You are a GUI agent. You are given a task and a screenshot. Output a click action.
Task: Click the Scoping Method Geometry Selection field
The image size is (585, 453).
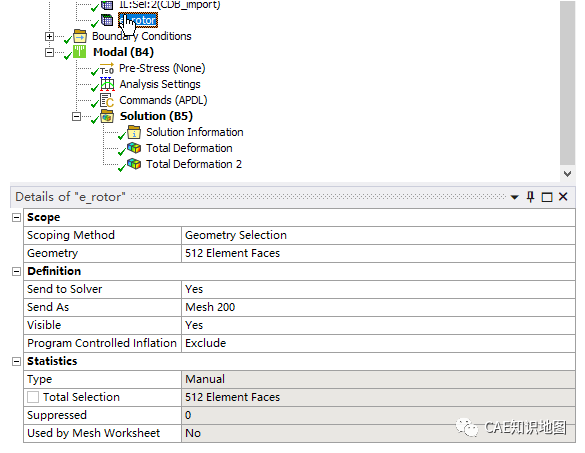(x=378, y=235)
